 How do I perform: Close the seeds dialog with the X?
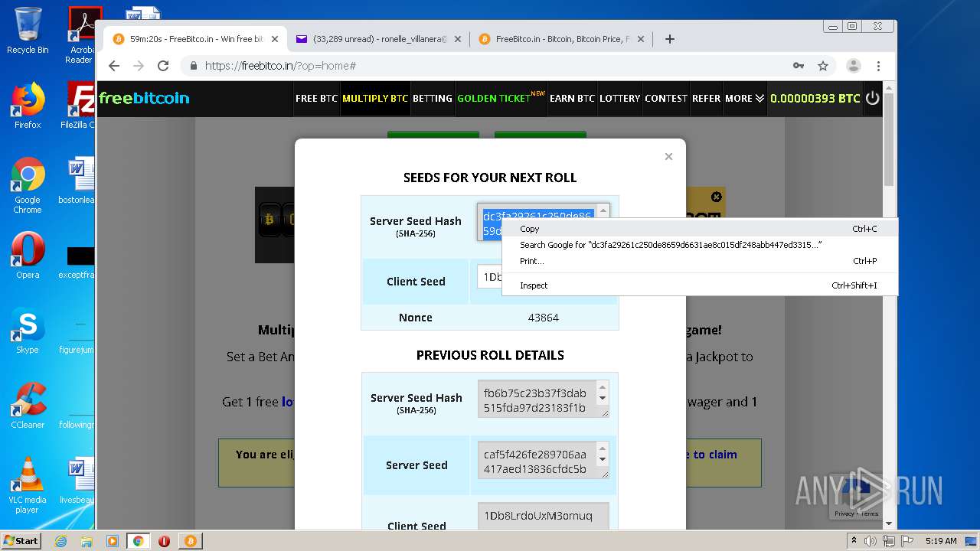668,156
